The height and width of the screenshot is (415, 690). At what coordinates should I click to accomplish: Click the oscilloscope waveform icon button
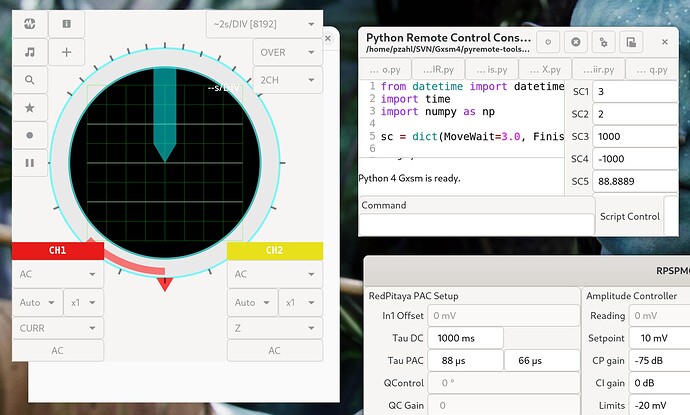30,23
